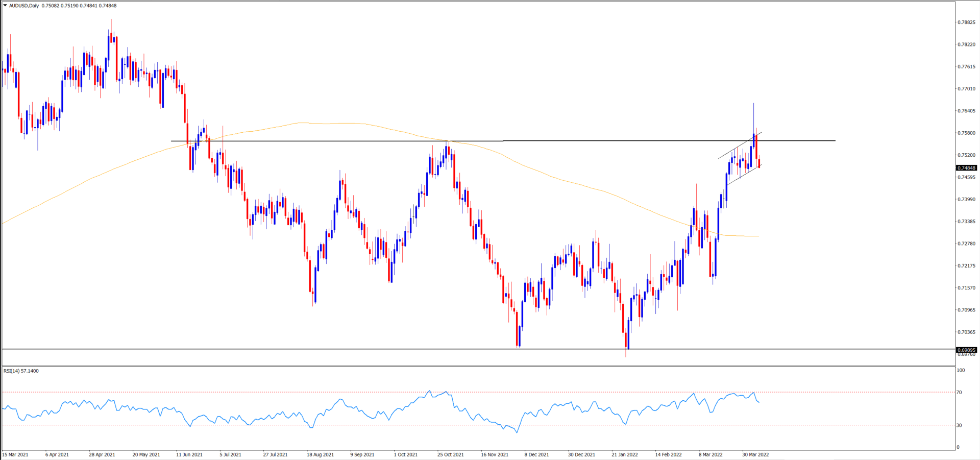
Task: Click the RSI 70 overbought level label
Action: (x=959, y=392)
